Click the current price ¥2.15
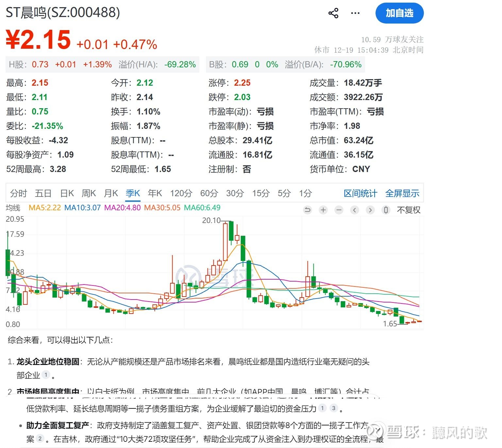The height and width of the screenshot is (448, 502). click(x=38, y=40)
